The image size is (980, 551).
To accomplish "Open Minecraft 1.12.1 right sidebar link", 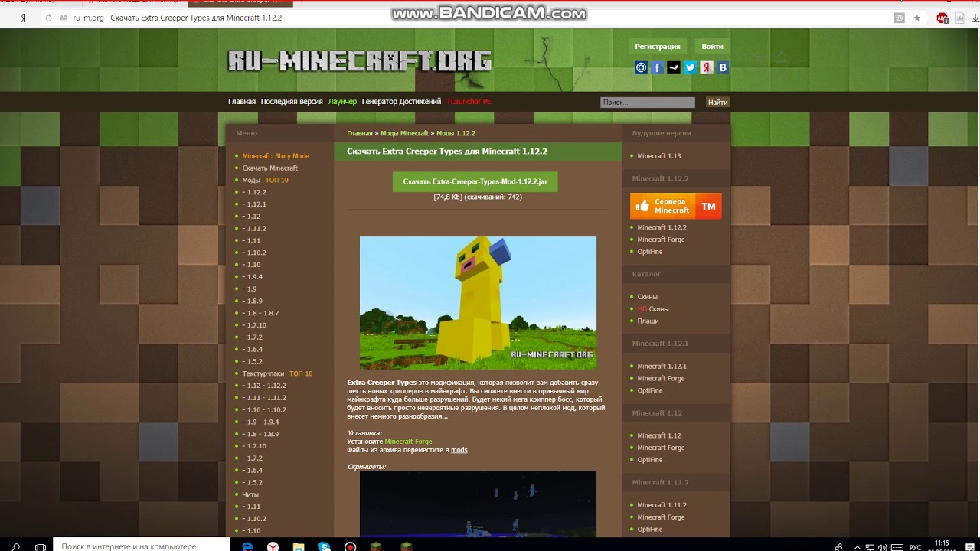I will click(x=661, y=367).
